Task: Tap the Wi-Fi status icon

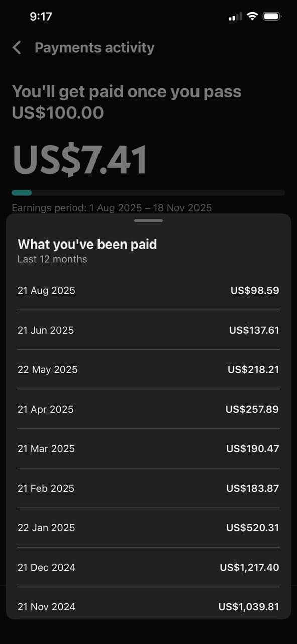Action: 253,16
